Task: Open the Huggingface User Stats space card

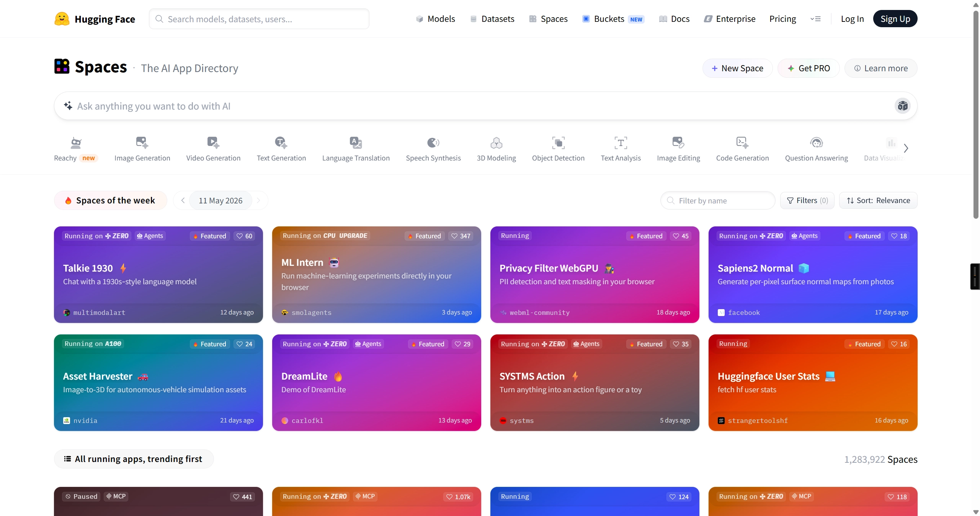Action: click(813, 383)
